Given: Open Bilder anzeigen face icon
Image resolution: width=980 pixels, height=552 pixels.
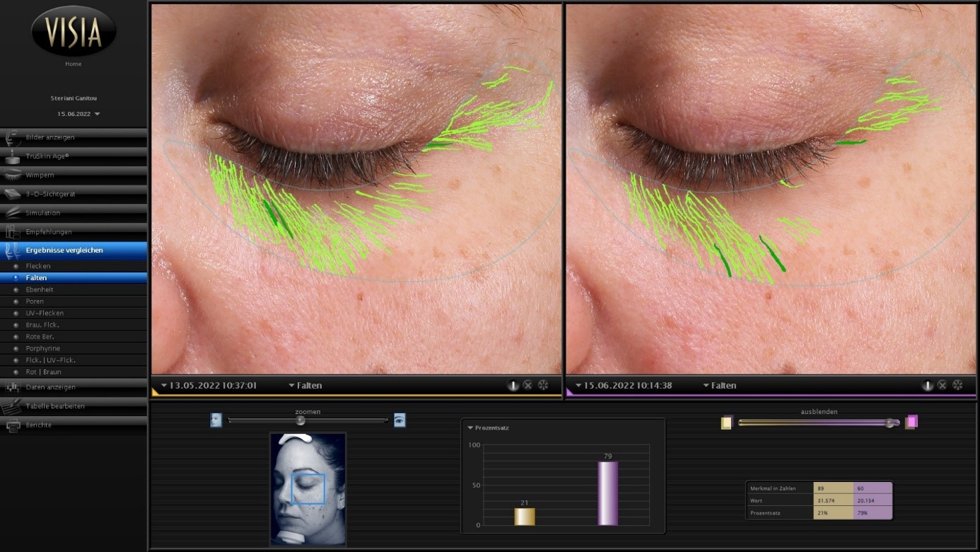Looking at the screenshot, I should tap(13, 137).
